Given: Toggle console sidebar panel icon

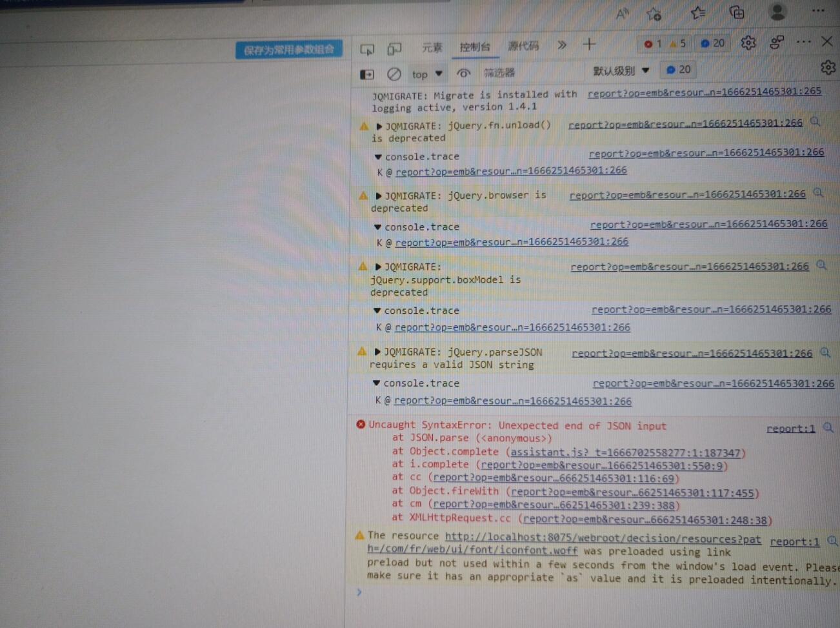Looking at the screenshot, I should (x=366, y=74).
